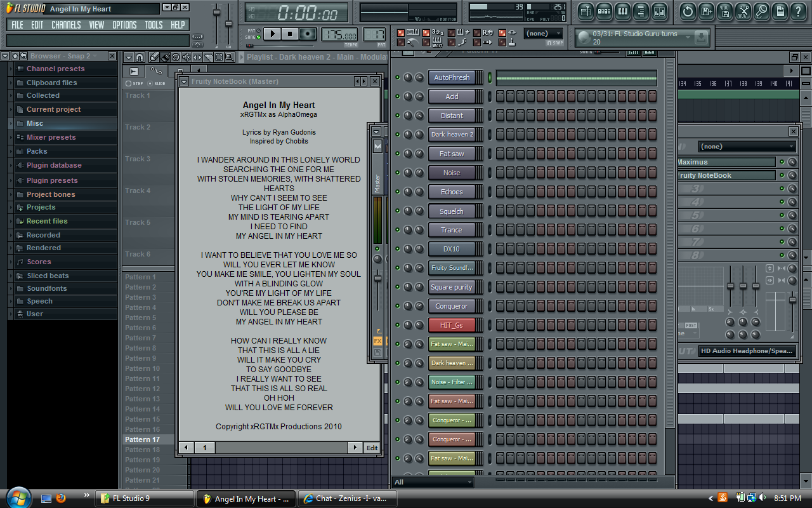
Task: Open the TOOLS menu
Action: (154, 25)
